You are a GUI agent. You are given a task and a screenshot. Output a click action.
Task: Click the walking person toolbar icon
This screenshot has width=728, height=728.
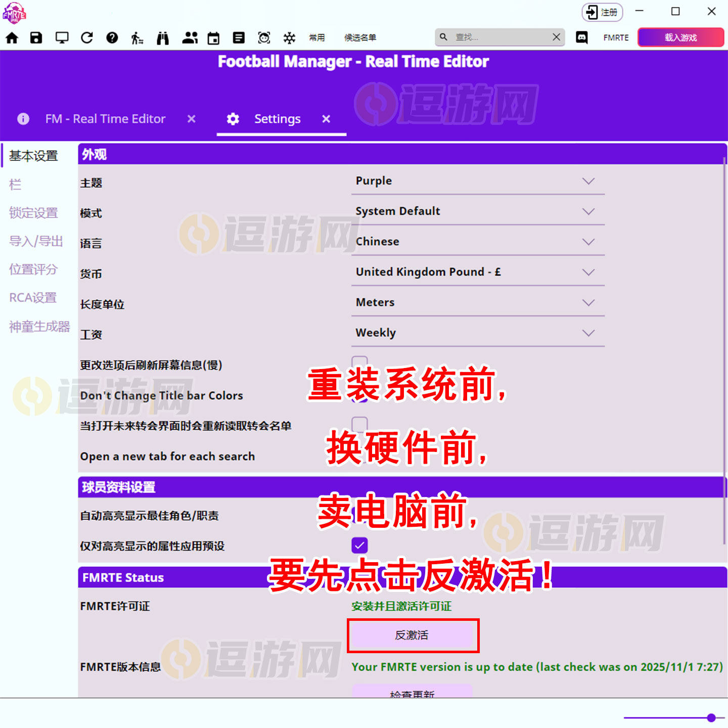137,38
